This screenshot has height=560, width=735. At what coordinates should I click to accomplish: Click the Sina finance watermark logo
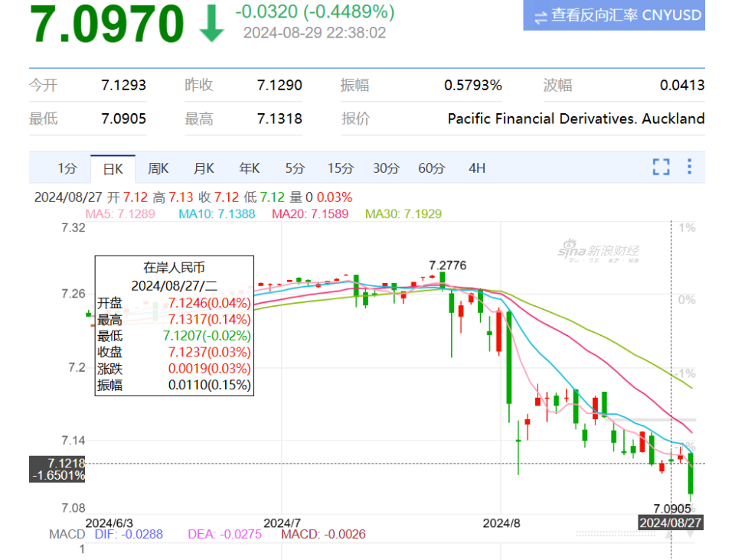598,250
